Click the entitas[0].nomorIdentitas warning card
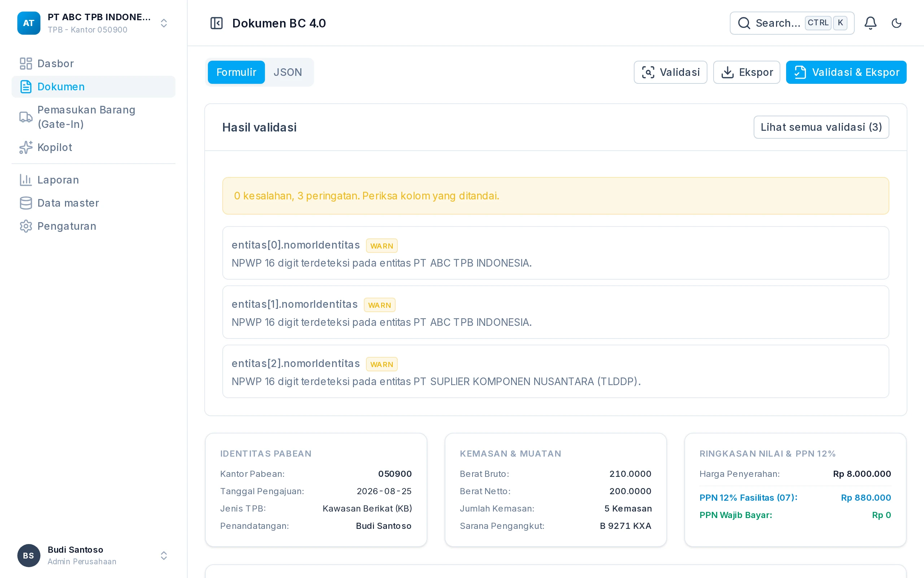This screenshot has height=578, width=924. (x=555, y=253)
